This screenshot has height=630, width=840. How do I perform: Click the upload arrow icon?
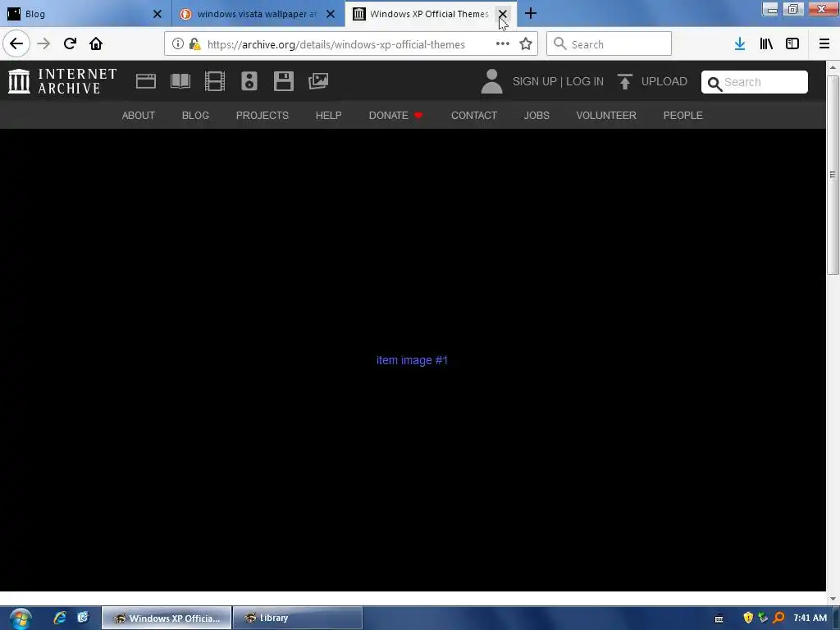click(x=624, y=81)
